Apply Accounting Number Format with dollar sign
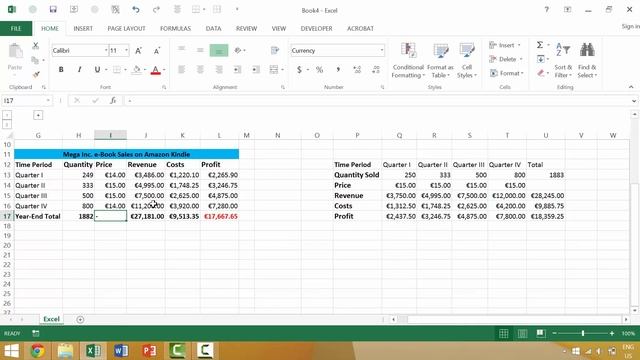Image resolution: width=640 pixels, height=360 pixels. (x=299, y=70)
